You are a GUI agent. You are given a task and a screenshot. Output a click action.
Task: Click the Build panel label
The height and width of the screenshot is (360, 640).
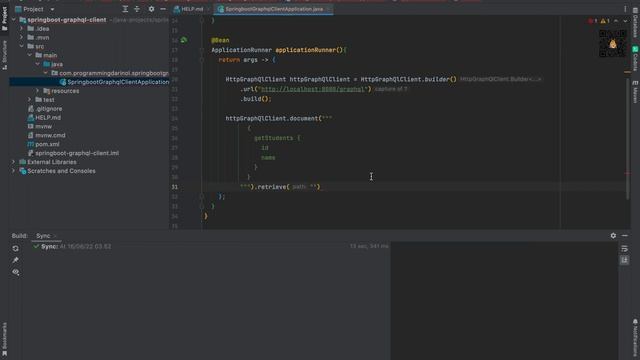[x=20, y=236]
